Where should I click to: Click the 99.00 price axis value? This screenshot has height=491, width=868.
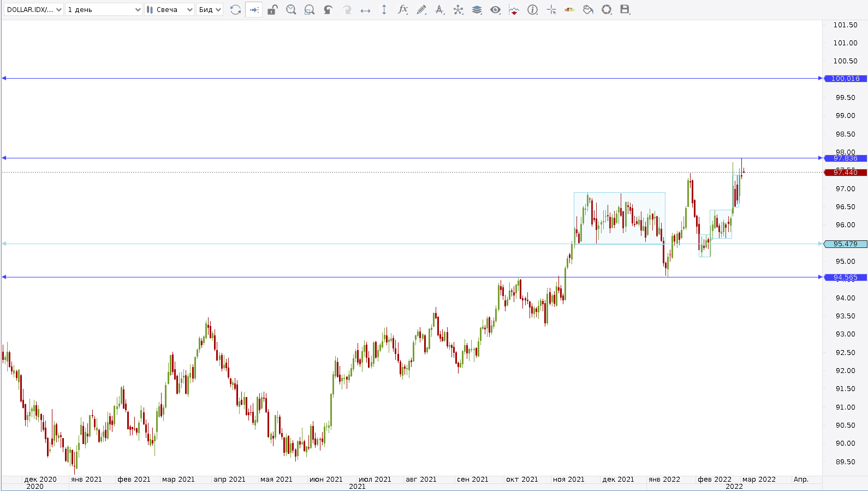[x=845, y=116]
